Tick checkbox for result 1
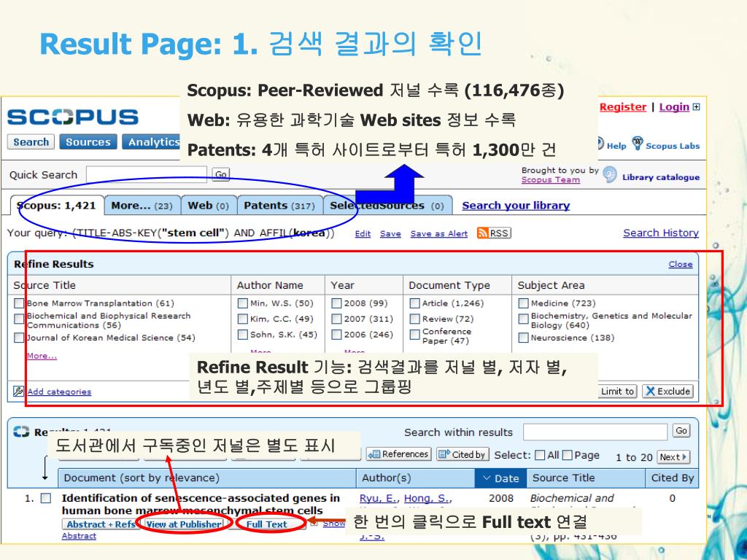The width and height of the screenshot is (747, 560). click(46, 498)
